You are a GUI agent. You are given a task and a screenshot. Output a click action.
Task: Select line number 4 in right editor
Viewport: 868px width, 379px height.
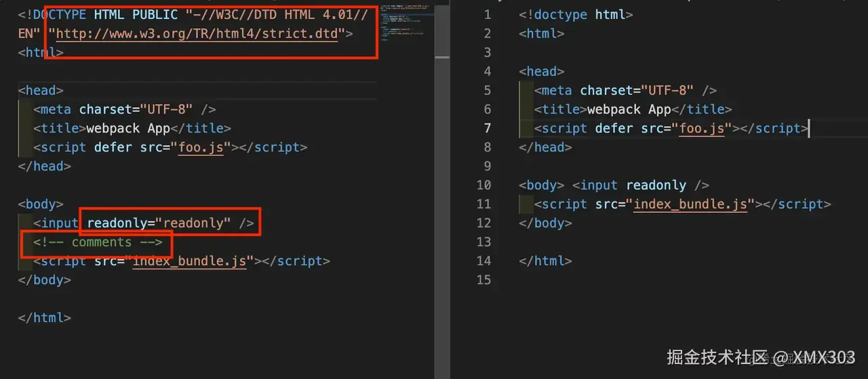(487, 71)
